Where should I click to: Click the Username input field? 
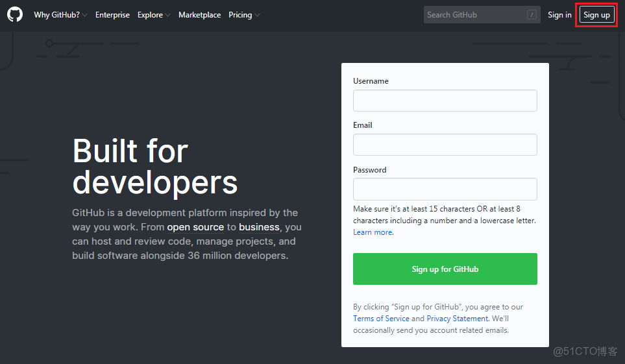[445, 101]
